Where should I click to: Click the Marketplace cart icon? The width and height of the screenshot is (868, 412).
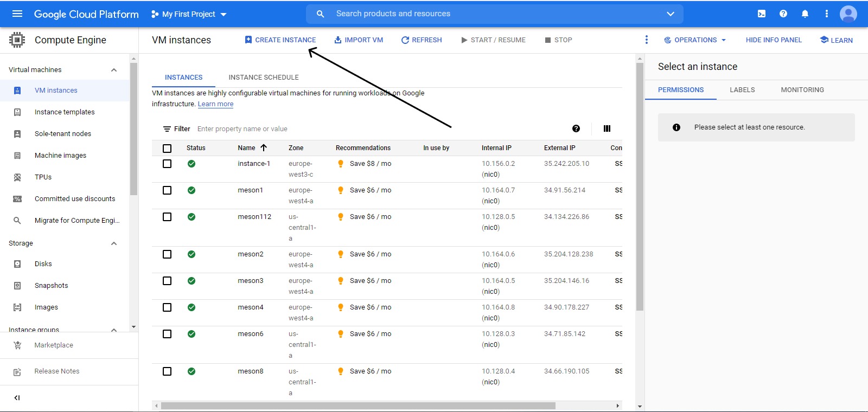[x=17, y=345]
